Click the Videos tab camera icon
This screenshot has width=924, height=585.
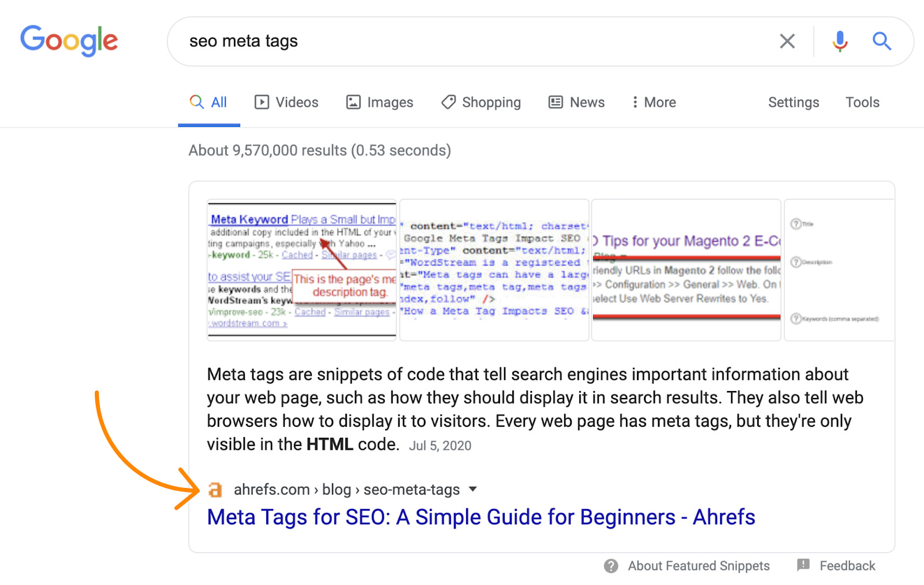tap(262, 102)
